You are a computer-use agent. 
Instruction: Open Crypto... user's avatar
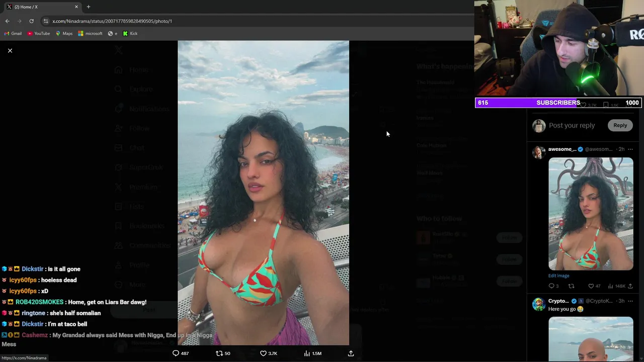tap(539, 304)
